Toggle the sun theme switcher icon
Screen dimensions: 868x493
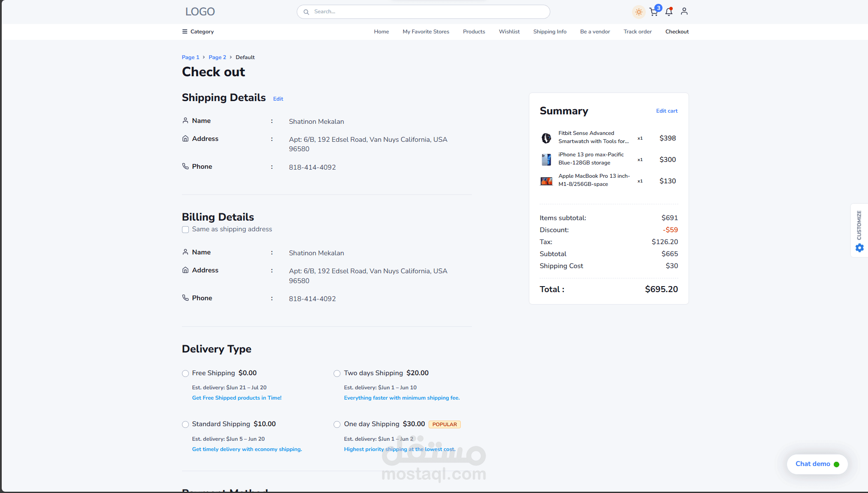pyautogui.click(x=638, y=12)
